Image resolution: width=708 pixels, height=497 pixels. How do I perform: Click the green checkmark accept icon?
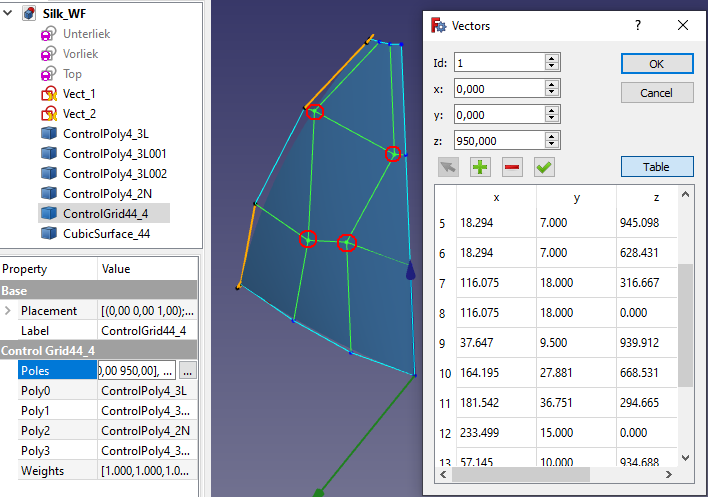[544, 167]
